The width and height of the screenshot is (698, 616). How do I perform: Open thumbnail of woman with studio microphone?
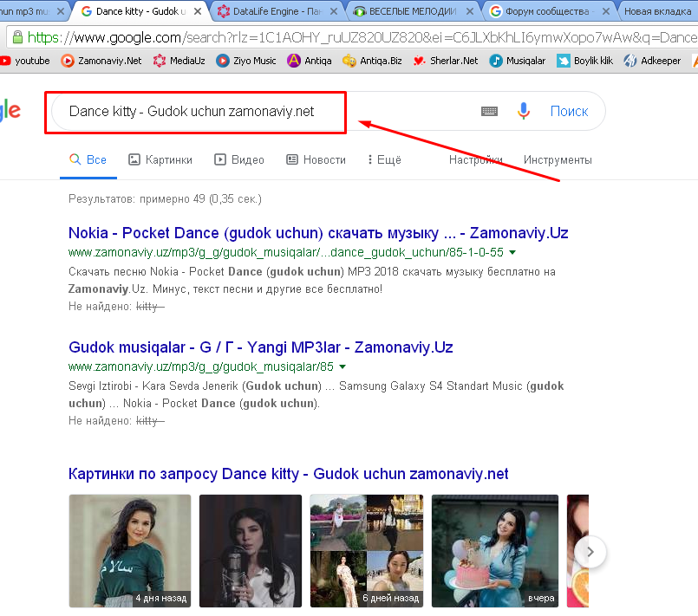click(x=251, y=551)
